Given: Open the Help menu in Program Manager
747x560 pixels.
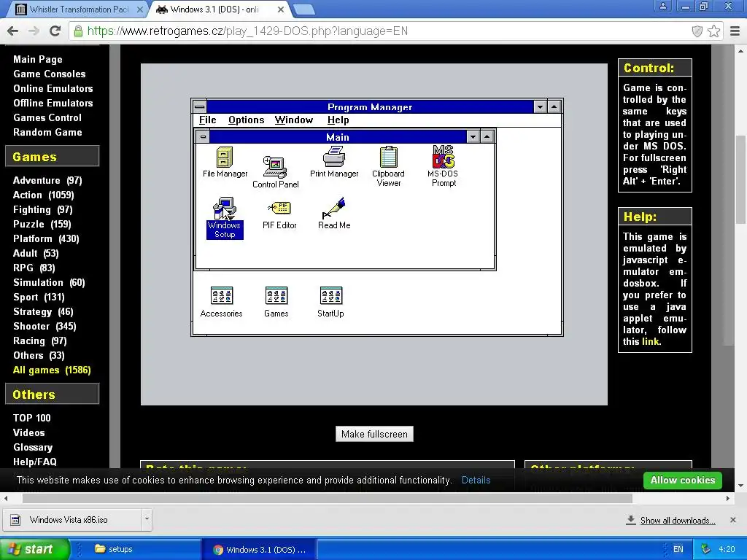Looking at the screenshot, I should click(x=338, y=120).
